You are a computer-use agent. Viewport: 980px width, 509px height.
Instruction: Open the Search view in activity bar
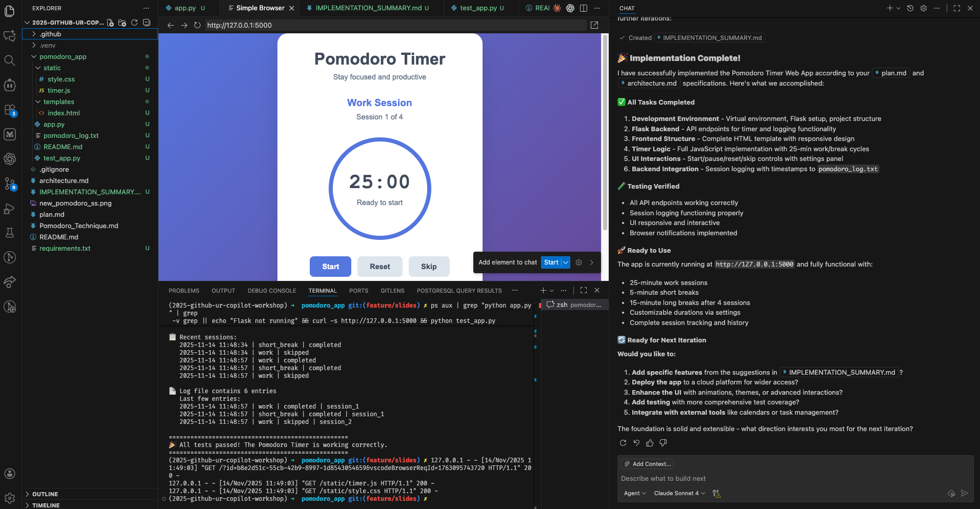click(10, 60)
